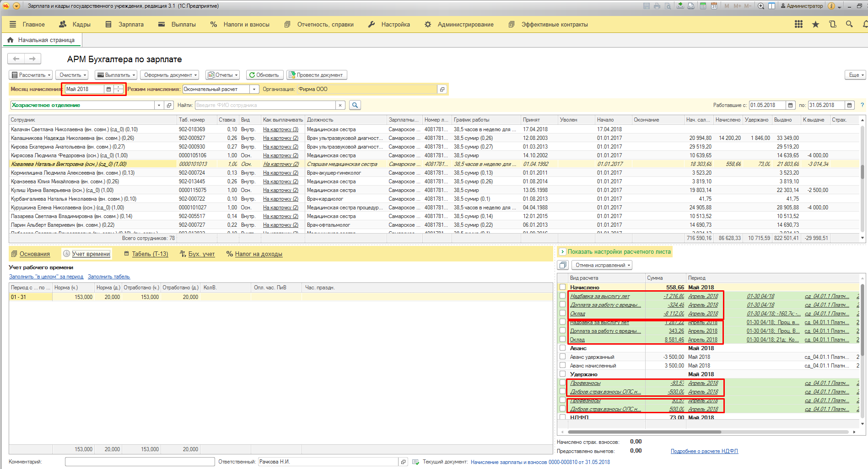868x469 pixels.
Task: Click the search magnifier in top bar
Action: tap(849, 24)
